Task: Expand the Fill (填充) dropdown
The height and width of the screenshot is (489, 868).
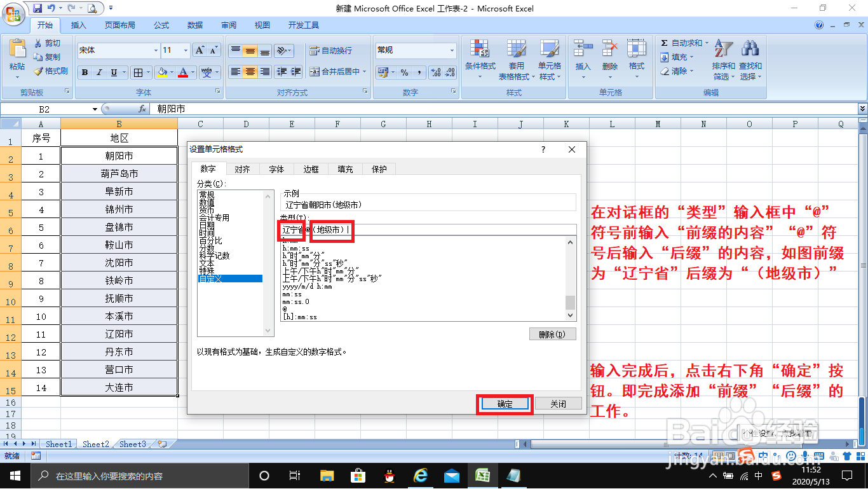Action: click(x=692, y=57)
